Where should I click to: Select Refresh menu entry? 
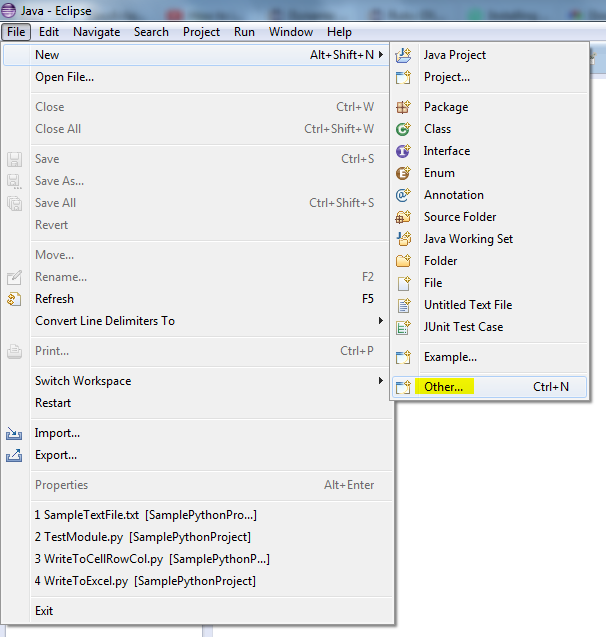point(197,299)
